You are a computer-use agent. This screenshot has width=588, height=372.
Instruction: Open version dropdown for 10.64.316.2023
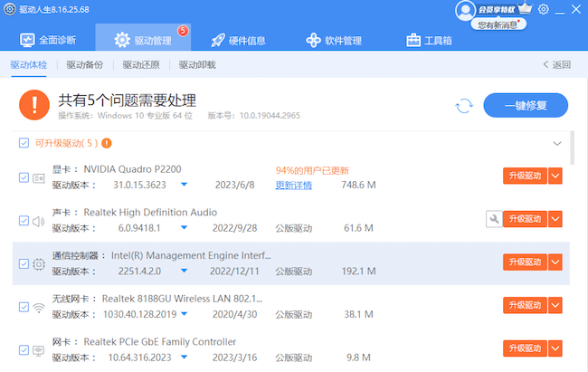[x=185, y=357]
